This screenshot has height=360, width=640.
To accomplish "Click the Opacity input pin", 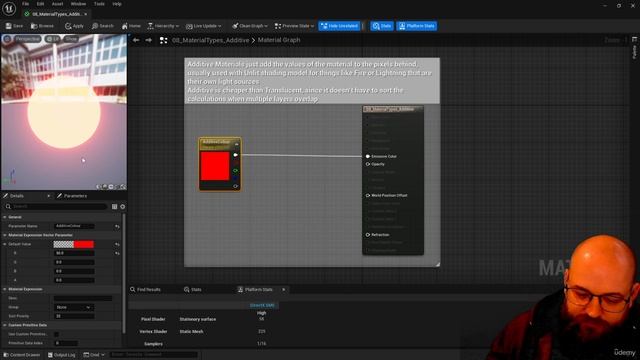I will (368, 164).
